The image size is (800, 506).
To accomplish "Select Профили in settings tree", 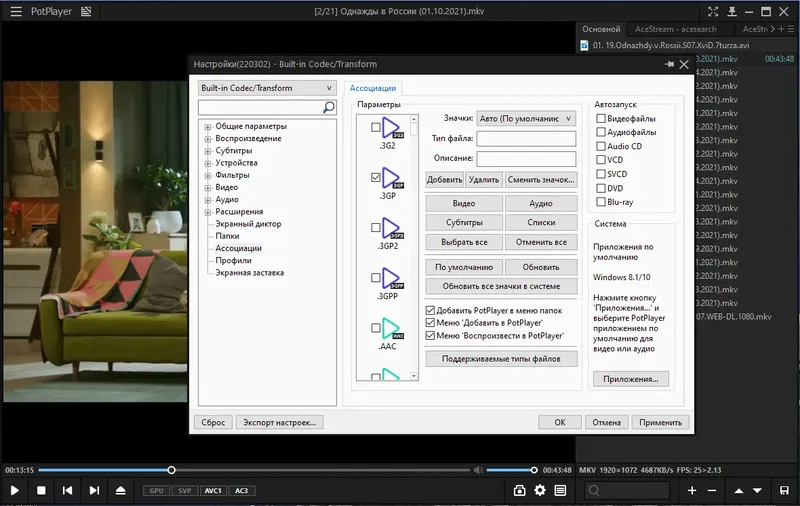I will 233,260.
